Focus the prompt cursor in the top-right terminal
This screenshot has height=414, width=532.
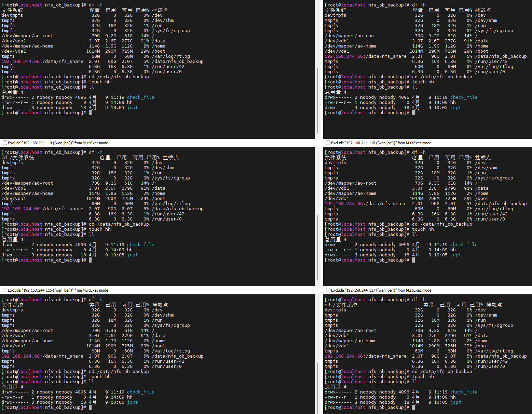pos(413,113)
